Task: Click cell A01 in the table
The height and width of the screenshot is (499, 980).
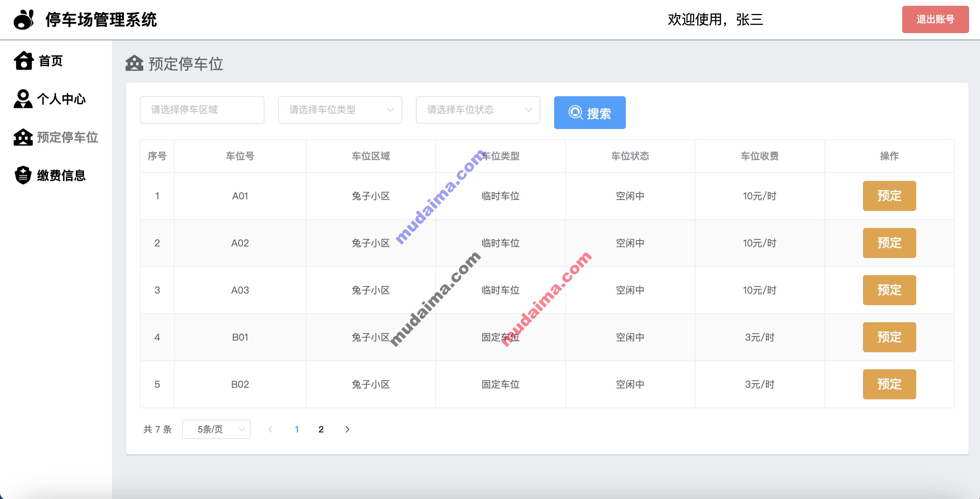Action: point(240,196)
